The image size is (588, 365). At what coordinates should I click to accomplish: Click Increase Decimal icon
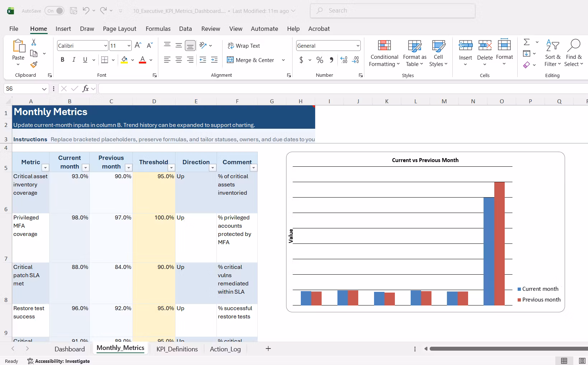344,60
